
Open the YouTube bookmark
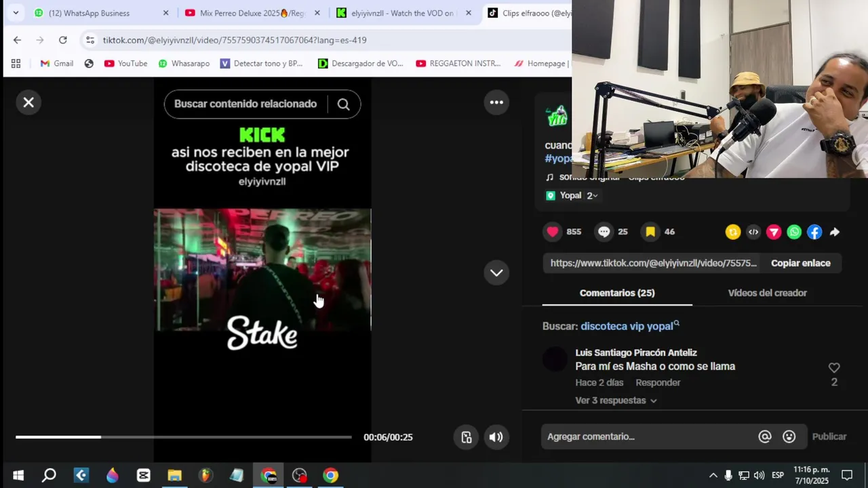tap(125, 63)
